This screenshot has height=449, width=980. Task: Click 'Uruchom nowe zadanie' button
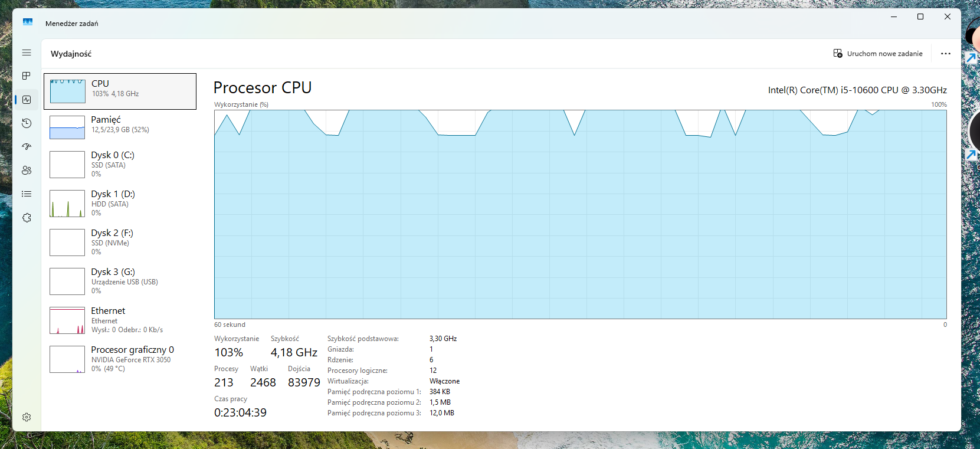[x=878, y=54]
